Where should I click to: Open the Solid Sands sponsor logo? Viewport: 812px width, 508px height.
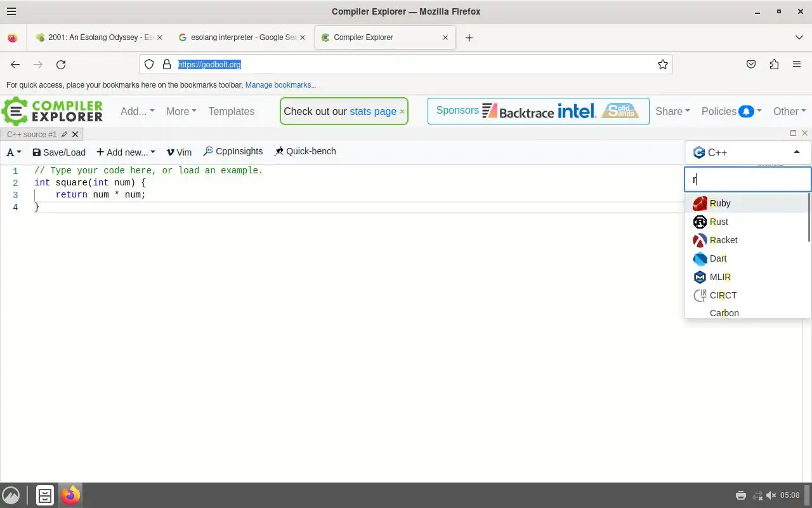click(620, 111)
